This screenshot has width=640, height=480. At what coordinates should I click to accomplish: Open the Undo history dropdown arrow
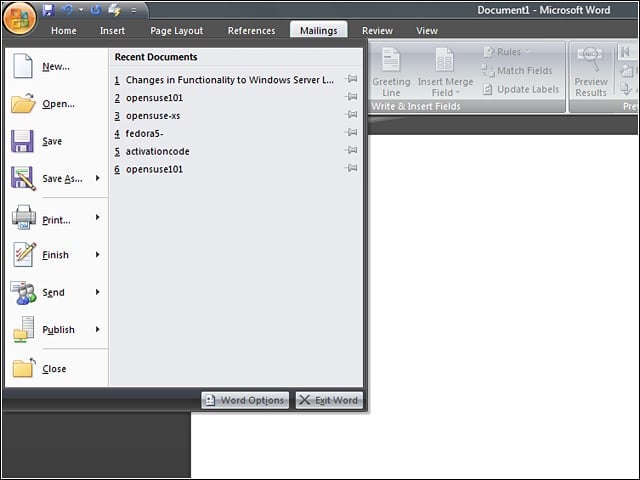[81, 10]
